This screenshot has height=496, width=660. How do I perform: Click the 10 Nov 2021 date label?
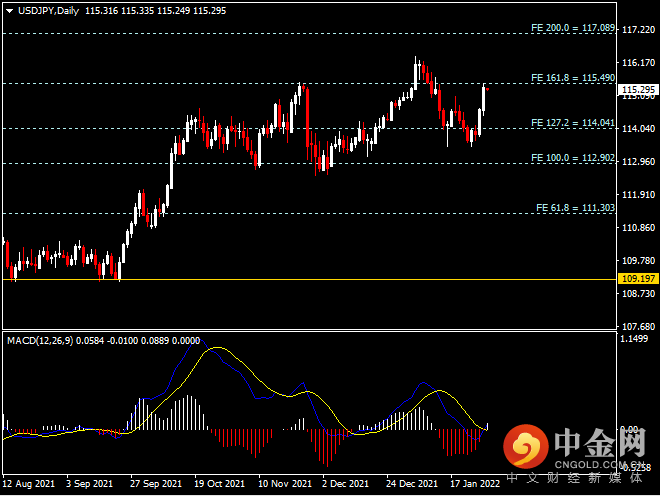pos(285,484)
